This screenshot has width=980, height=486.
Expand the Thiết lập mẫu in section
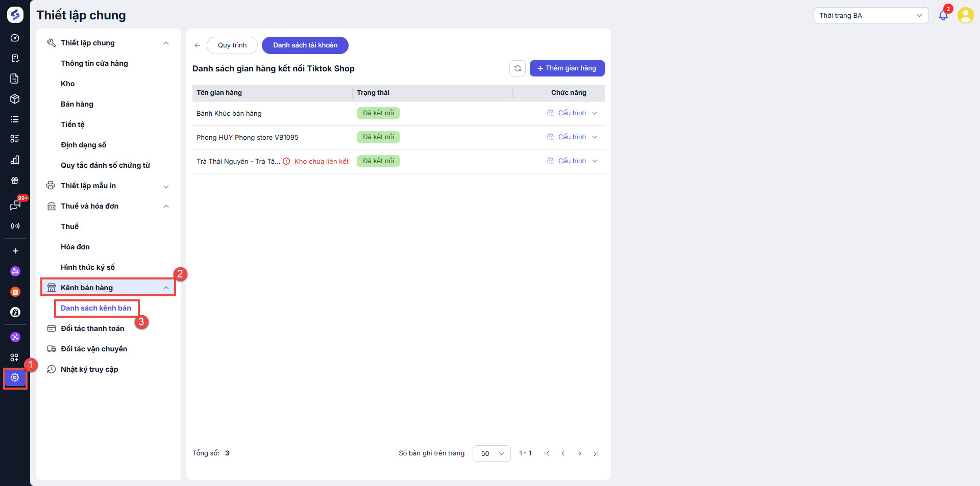click(166, 186)
